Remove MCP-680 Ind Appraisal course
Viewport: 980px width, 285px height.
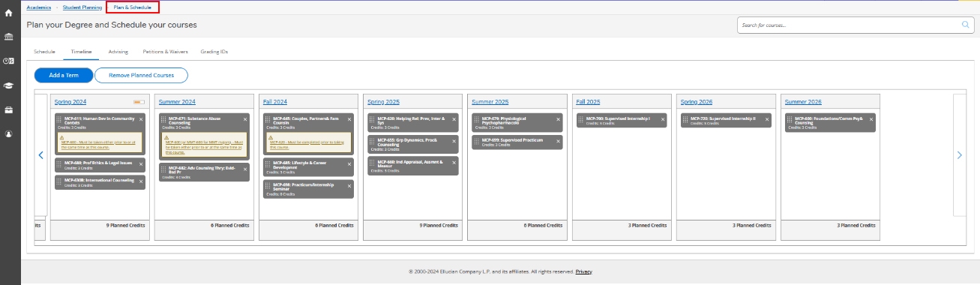(x=454, y=162)
